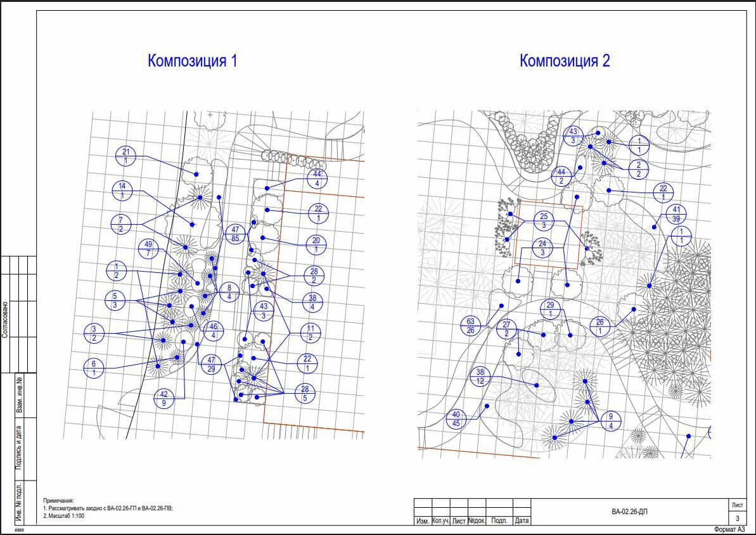The image size is (756, 535).
Task: Click the Согласовано label on the left margin
Action: pyautogui.click(x=5, y=320)
